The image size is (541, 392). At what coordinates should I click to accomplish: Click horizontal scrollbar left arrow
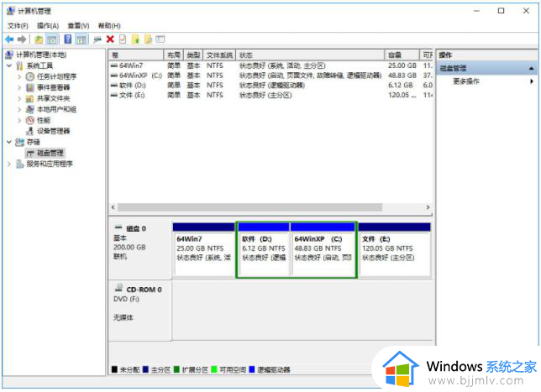point(113,207)
